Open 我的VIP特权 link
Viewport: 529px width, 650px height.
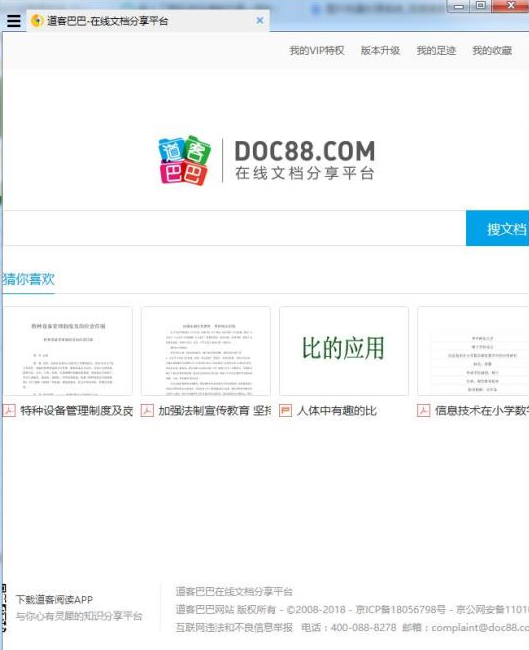click(x=317, y=51)
